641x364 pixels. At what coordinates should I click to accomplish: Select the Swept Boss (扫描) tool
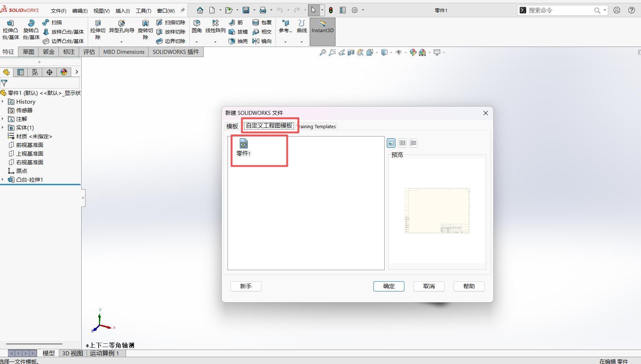(x=52, y=22)
